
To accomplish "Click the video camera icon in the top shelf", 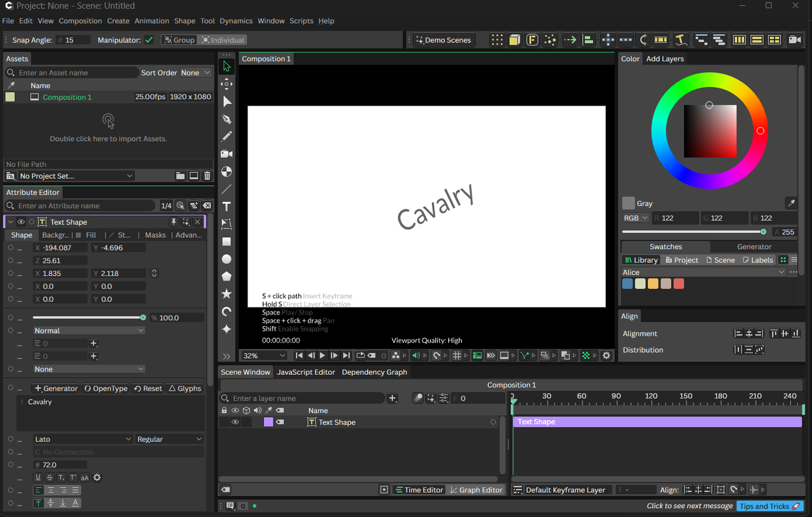I will click(794, 40).
